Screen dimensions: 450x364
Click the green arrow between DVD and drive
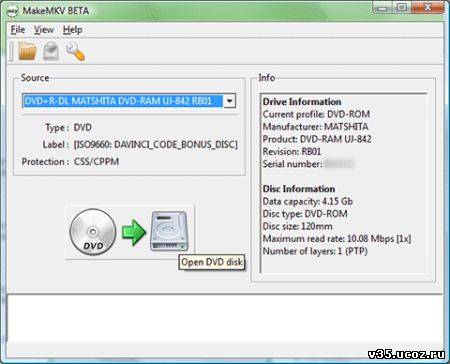coord(134,232)
